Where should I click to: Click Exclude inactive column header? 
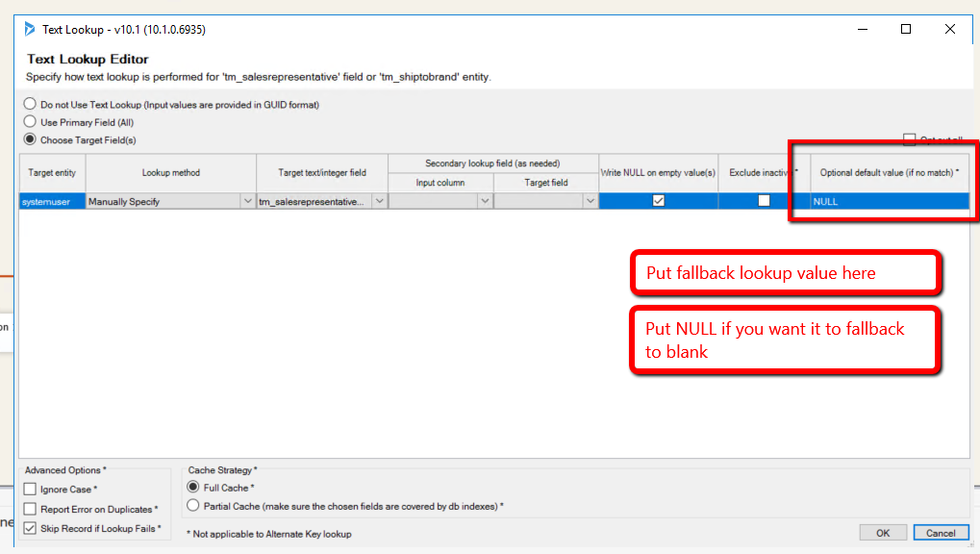(764, 172)
